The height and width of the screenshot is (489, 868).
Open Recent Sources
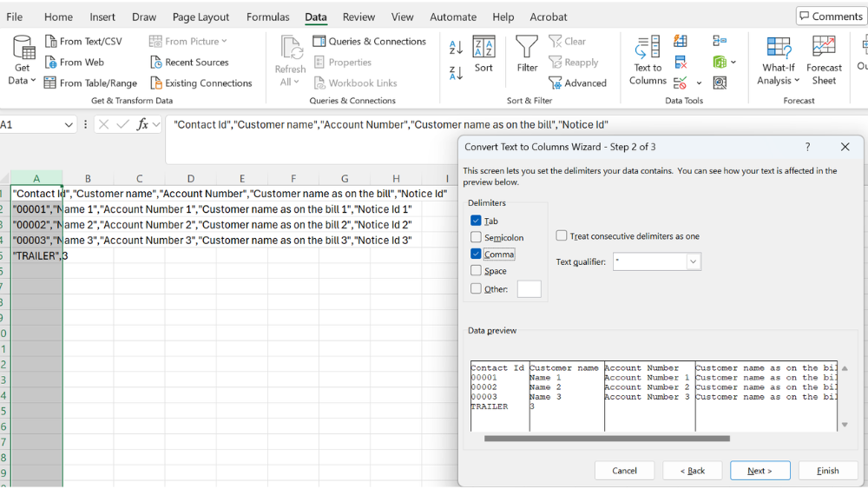pyautogui.click(x=189, y=62)
